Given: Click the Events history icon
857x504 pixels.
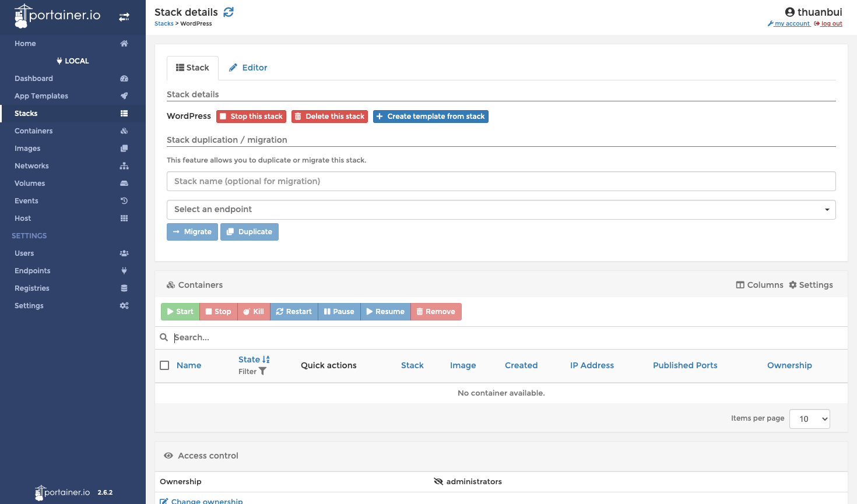Looking at the screenshot, I should click(124, 201).
